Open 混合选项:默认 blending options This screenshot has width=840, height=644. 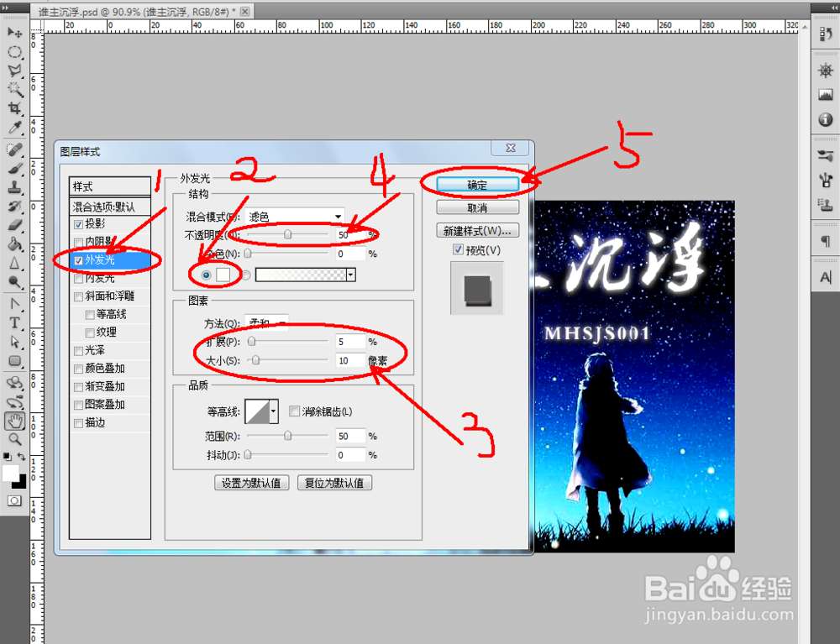(110, 207)
